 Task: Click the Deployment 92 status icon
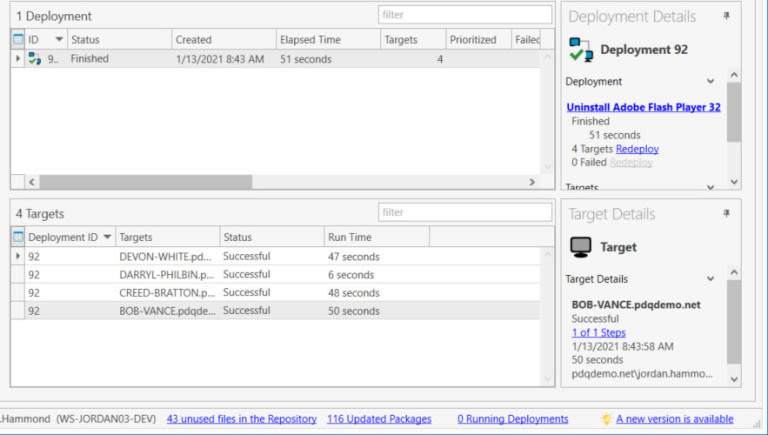[x=581, y=49]
